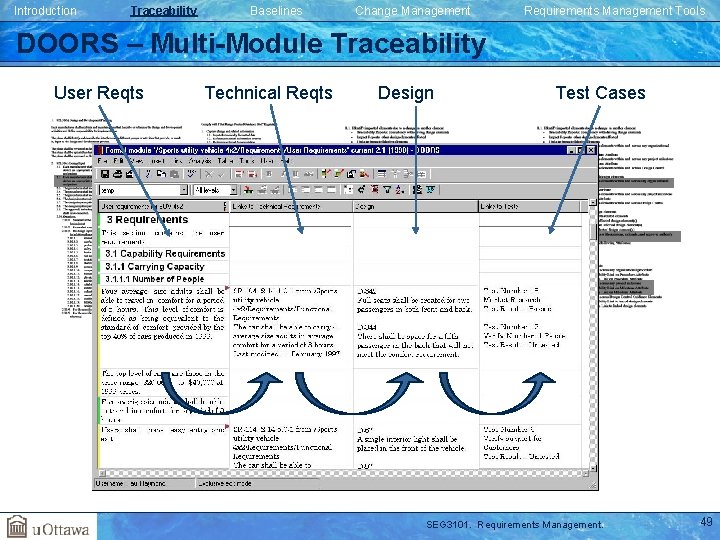Go to the Baselines slide section
The image size is (720, 540).
[x=276, y=11]
